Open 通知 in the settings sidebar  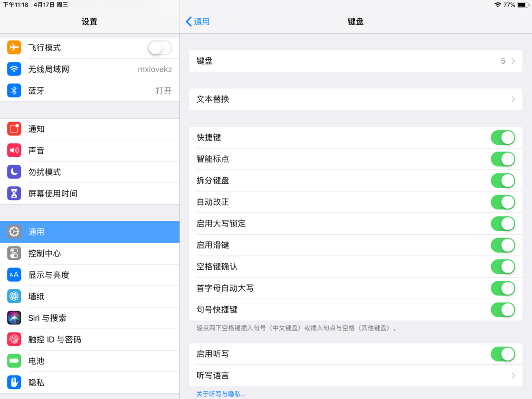90,129
